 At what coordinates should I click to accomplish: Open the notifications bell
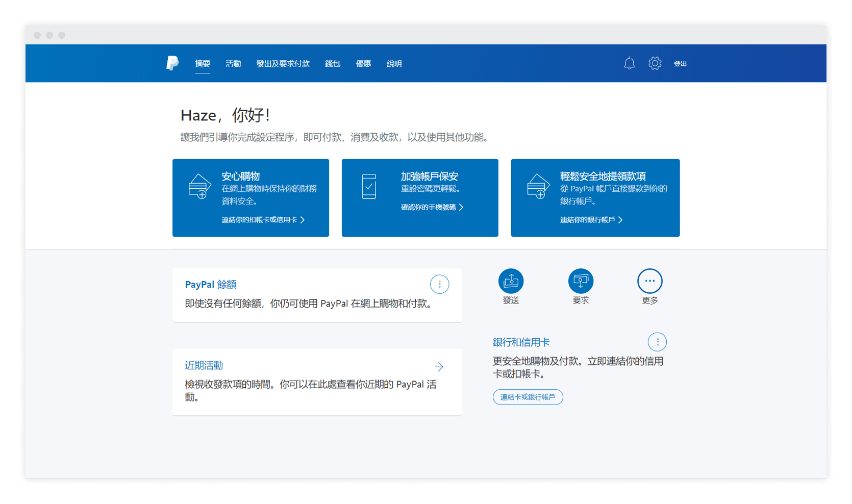[629, 63]
